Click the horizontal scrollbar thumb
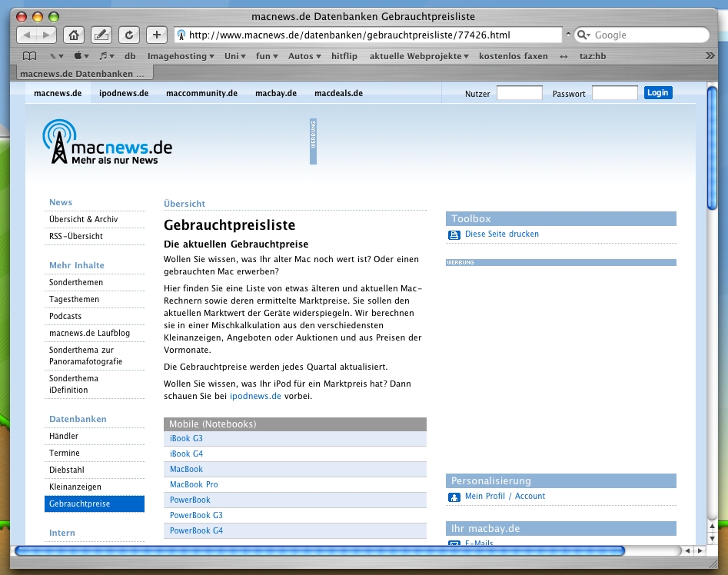 click(x=320, y=551)
